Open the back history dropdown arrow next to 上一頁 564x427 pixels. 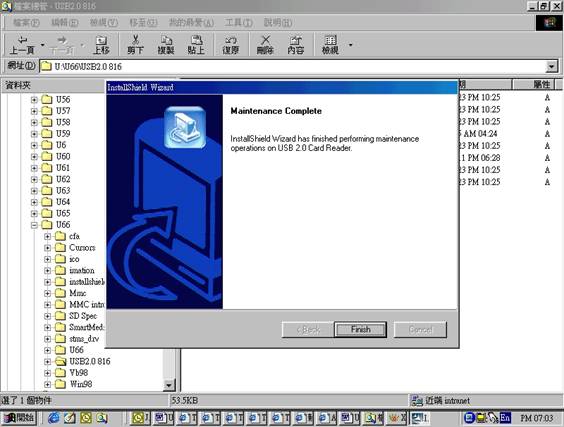click(x=42, y=45)
